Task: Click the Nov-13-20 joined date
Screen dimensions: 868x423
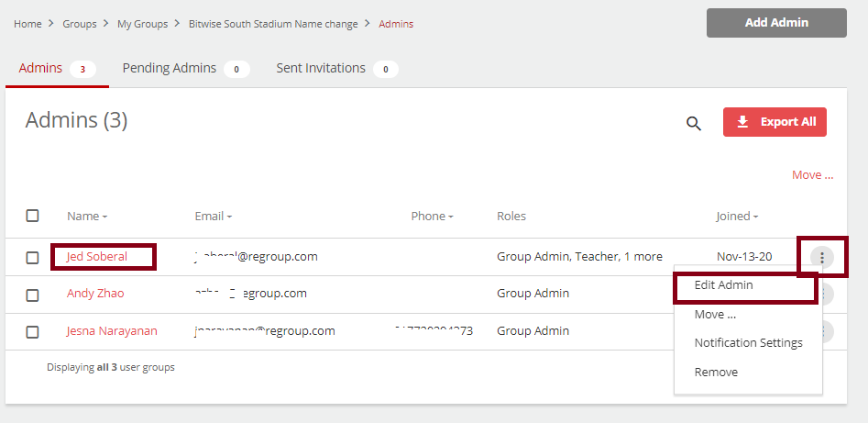Action: click(x=744, y=257)
